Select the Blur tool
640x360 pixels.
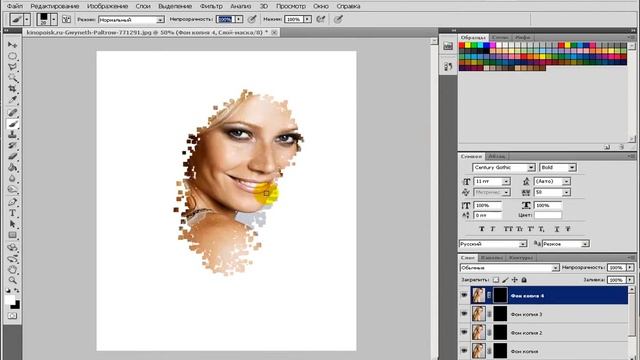12,179
